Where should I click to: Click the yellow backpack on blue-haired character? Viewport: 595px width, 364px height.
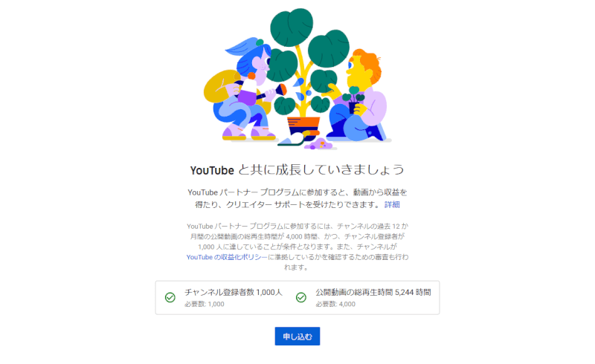pyautogui.click(x=219, y=86)
